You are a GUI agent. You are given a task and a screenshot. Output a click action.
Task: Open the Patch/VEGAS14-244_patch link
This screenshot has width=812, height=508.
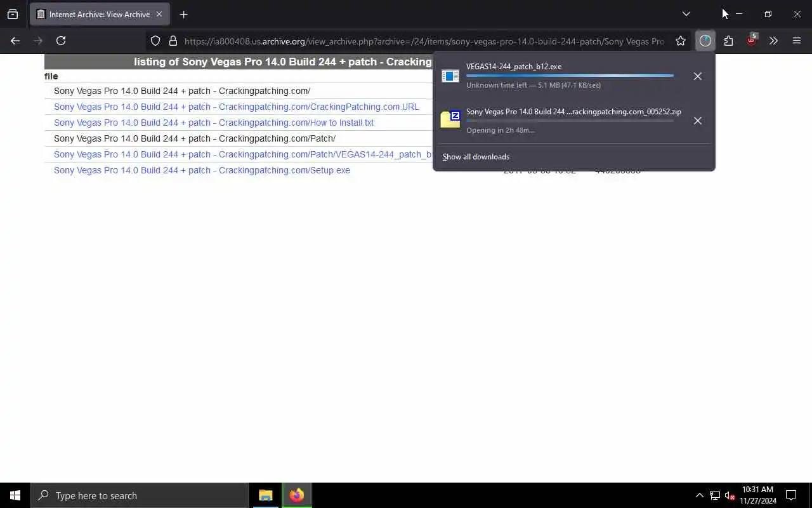point(243,154)
